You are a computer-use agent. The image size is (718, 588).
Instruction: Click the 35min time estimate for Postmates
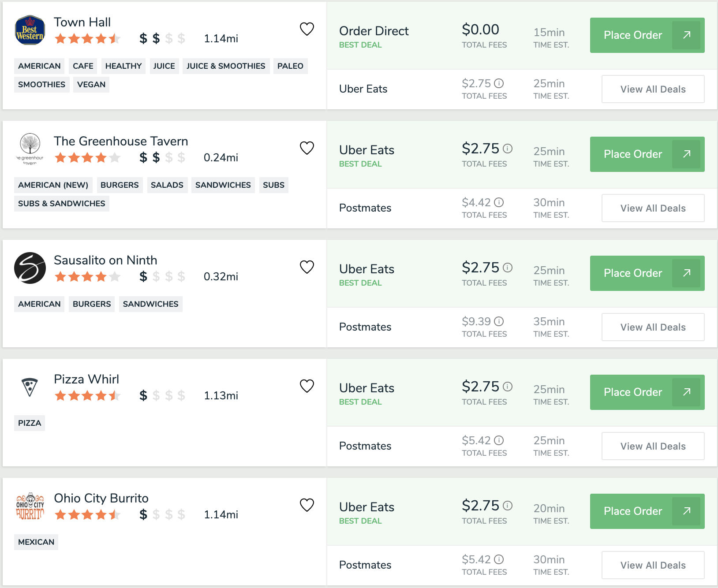coord(549,321)
